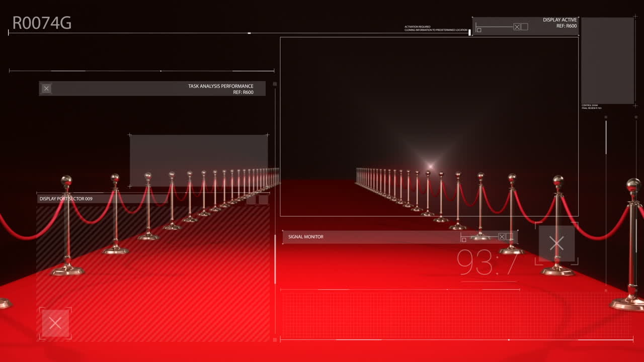This screenshot has width=644, height=362.
Task: Click the X icon in Task Analysis Performance bar
Action: (46, 89)
